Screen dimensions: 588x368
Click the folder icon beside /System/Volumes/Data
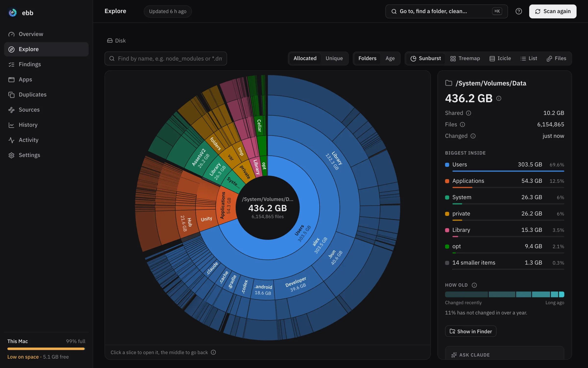pos(449,83)
